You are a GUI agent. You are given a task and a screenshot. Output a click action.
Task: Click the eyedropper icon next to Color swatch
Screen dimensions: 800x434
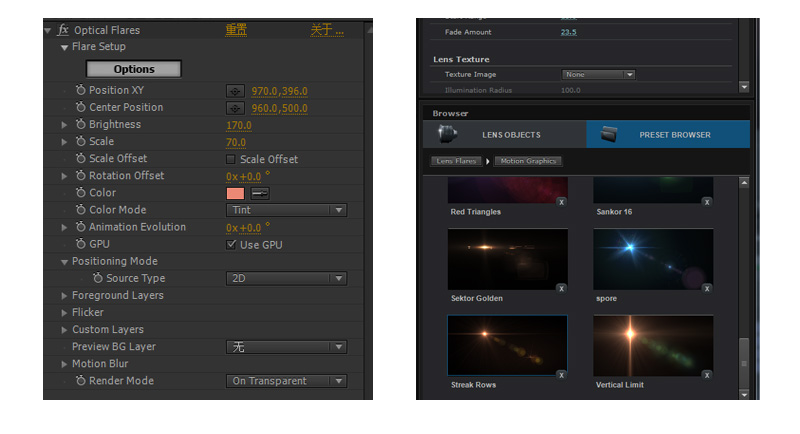(260, 193)
